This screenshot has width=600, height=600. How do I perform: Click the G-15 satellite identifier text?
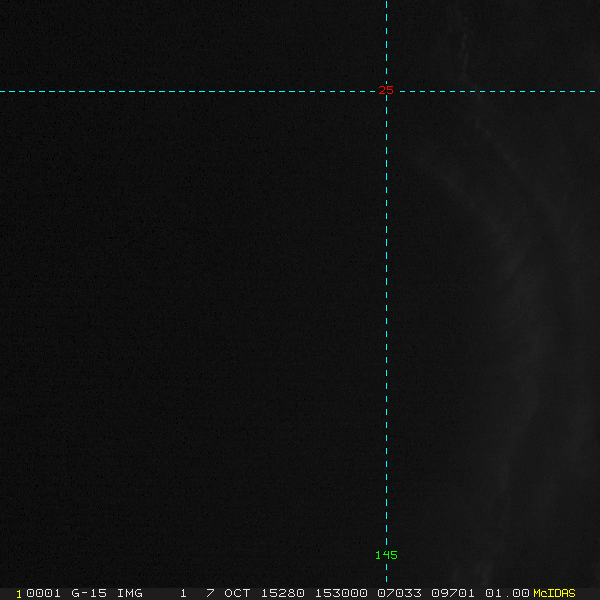pyautogui.click(x=89, y=593)
